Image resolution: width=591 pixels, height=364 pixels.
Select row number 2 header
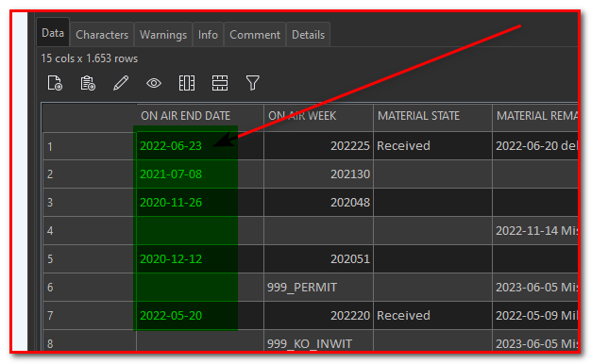(90, 174)
